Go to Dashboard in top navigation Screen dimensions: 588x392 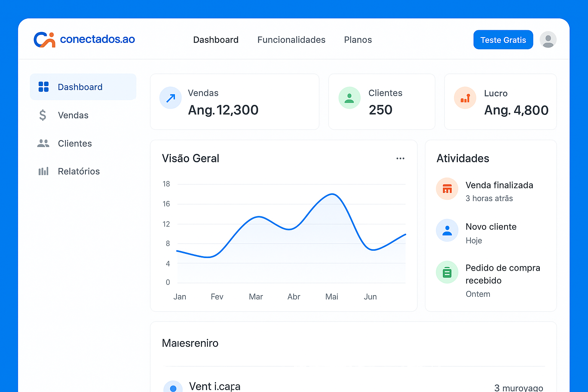point(216,40)
